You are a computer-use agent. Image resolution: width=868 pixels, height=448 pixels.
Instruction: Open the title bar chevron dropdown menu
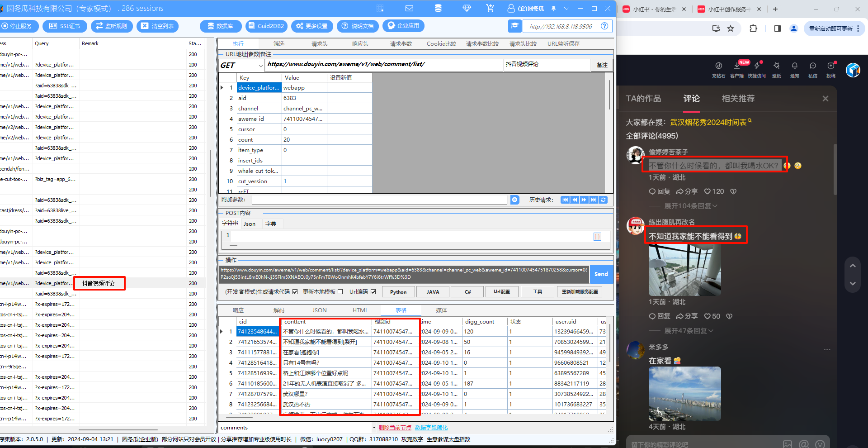[x=566, y=8]
